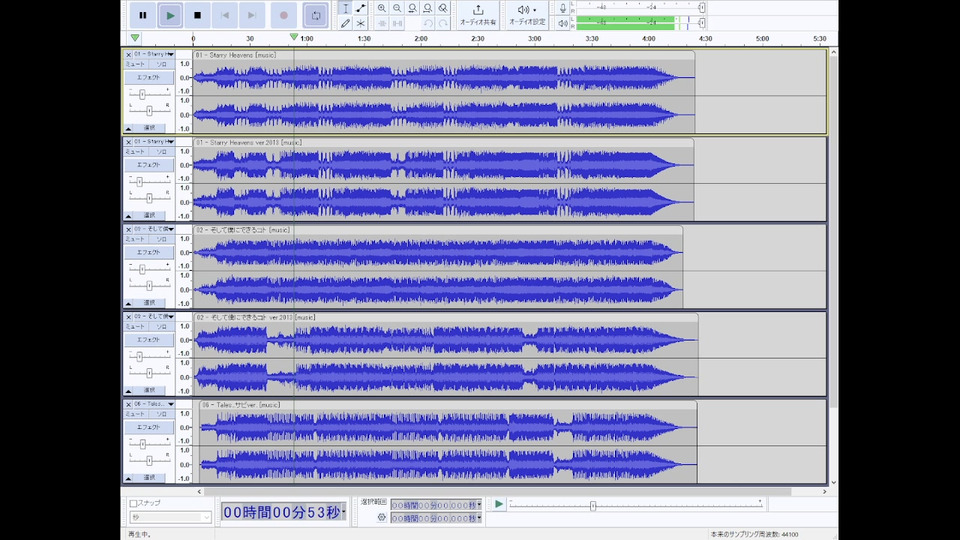Click the time position display field
The height and width of the screenshot is (540, 960).
pos(282,512)
